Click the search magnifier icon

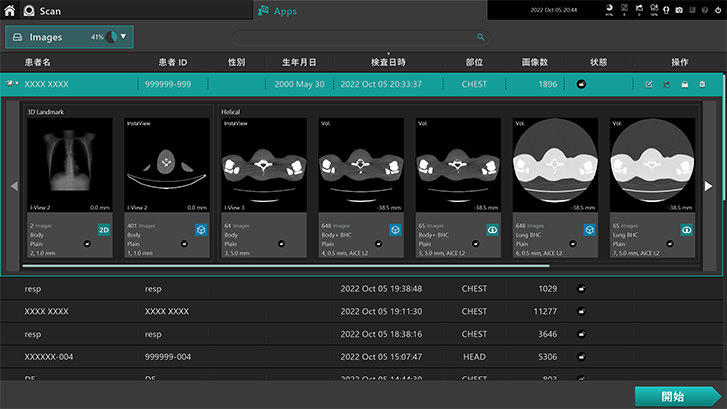(x=481, y=37)
